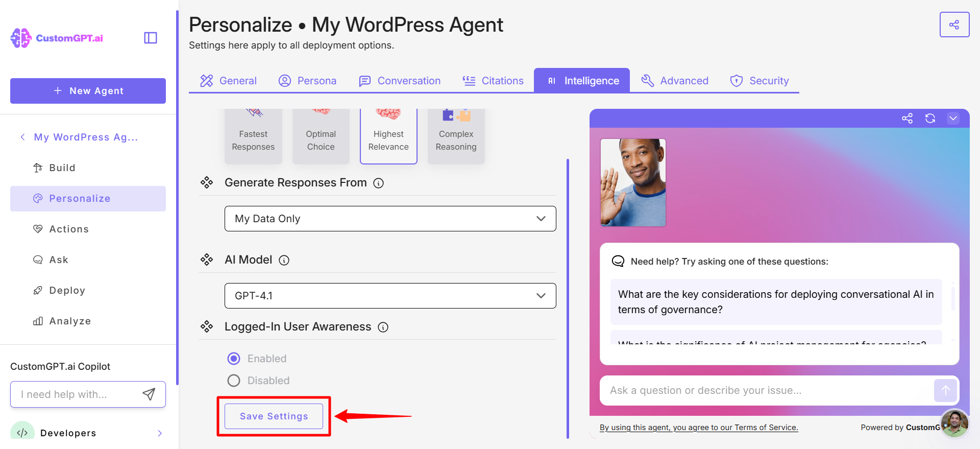Screen dimensions: 980x449
Task: Click 'Need help? Try asking' chat bubble icon
Action: [x=618, y=261]
